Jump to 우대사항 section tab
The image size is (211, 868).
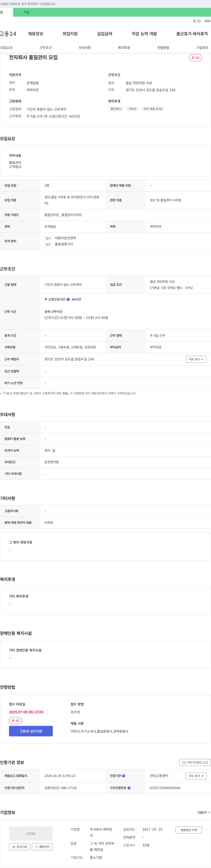[x=85, y=48]
